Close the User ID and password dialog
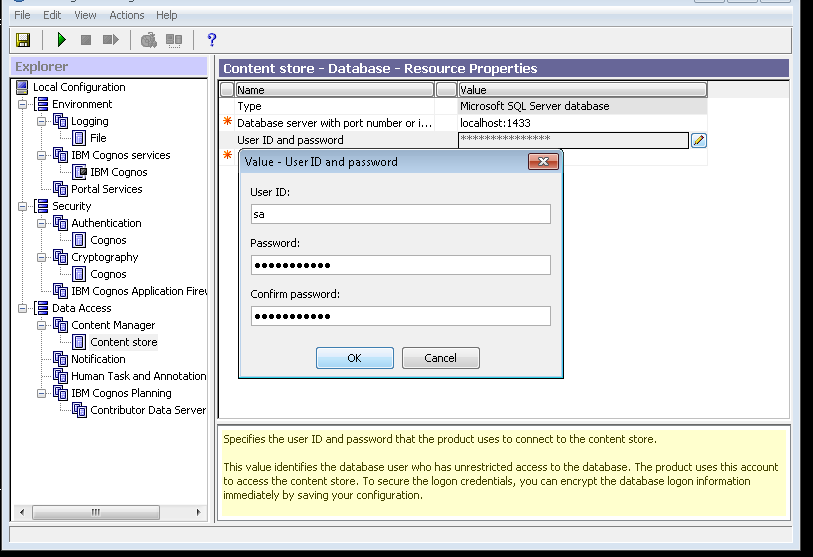The height and width of the screenshot is (557, 813). [x=543, y=161]
